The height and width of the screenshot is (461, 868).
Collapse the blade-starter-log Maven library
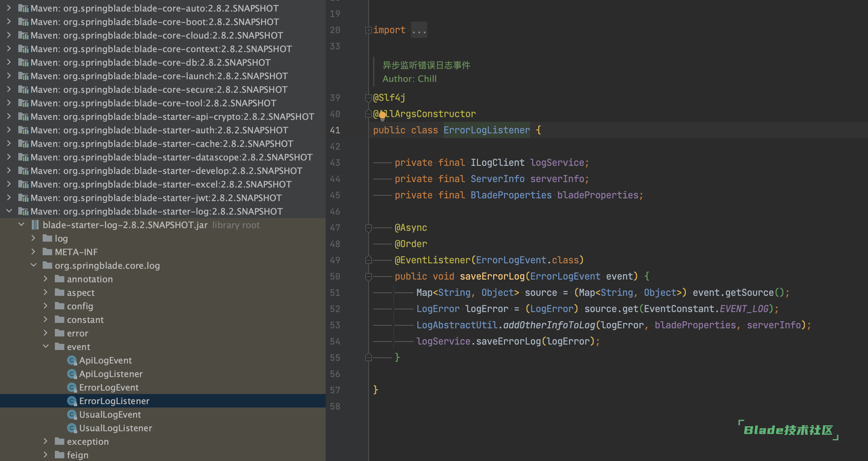(x=9, y=211)
